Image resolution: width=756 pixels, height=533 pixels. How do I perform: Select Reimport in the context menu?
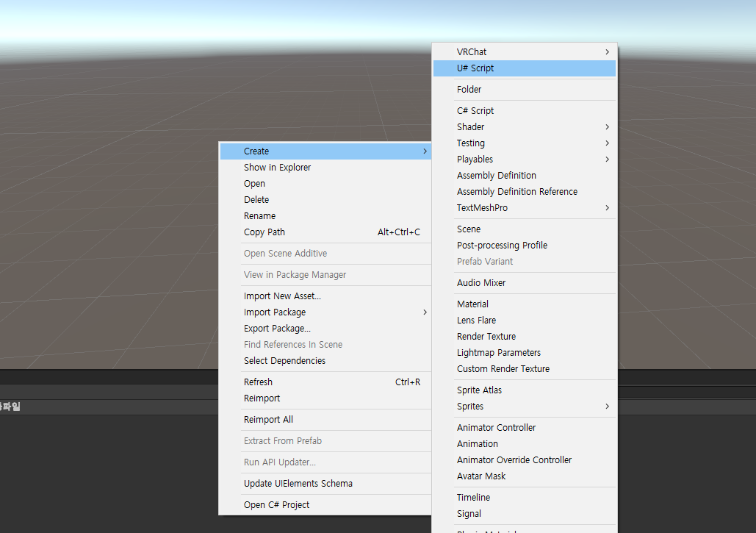click(325, 398)
